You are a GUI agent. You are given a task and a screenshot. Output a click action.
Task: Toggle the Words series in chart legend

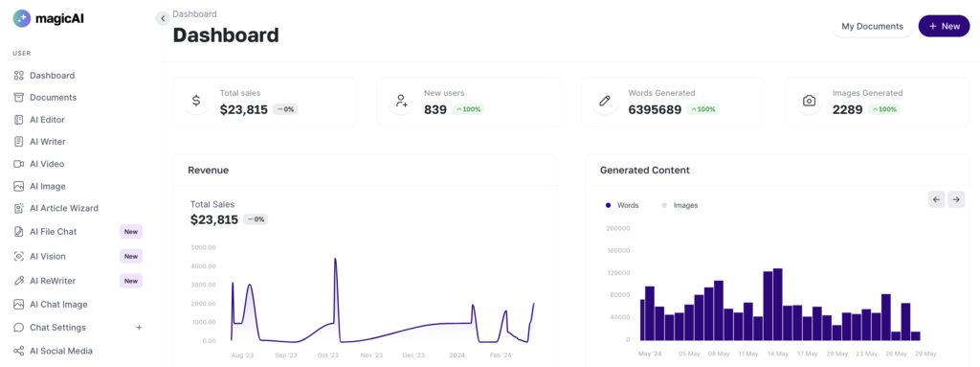pos(622,205)
